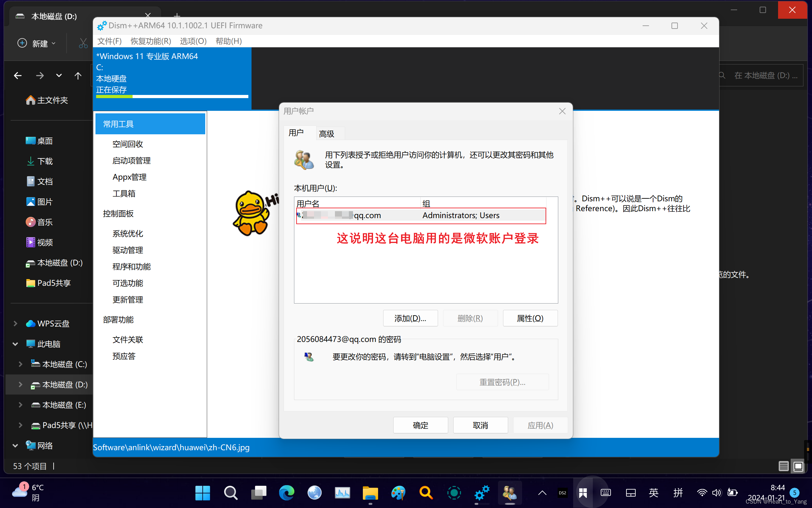Open 可选功能 in Dism++ sidebar
This screenshot has height=508, width=812.
point(128,283)
